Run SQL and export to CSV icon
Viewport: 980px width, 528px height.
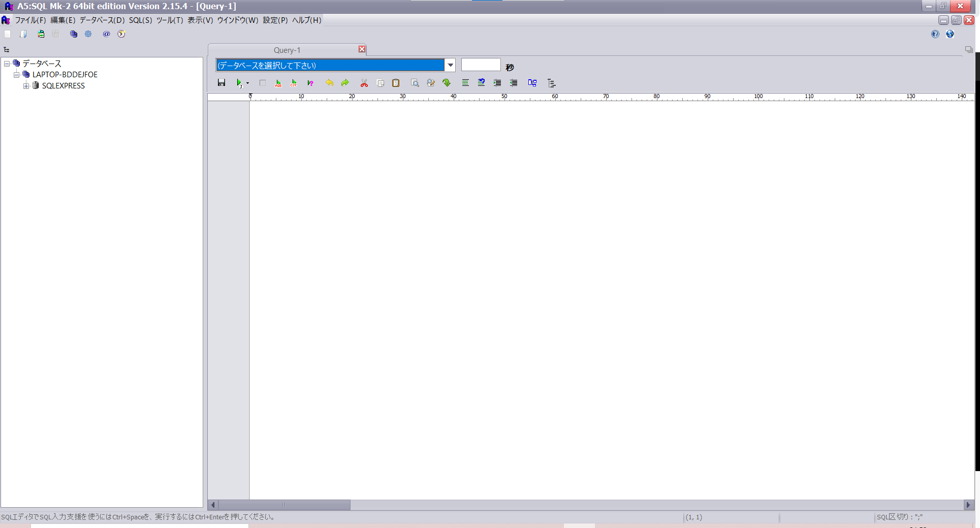tap(294, 83)
